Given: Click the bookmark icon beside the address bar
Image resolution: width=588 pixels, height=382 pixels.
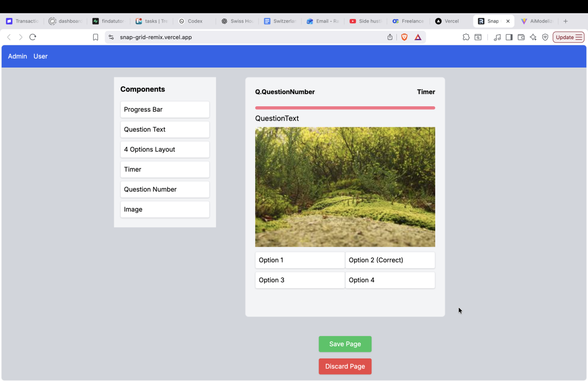Looking at the screenshot, I should pyautogui.click(x=96, y=37).
